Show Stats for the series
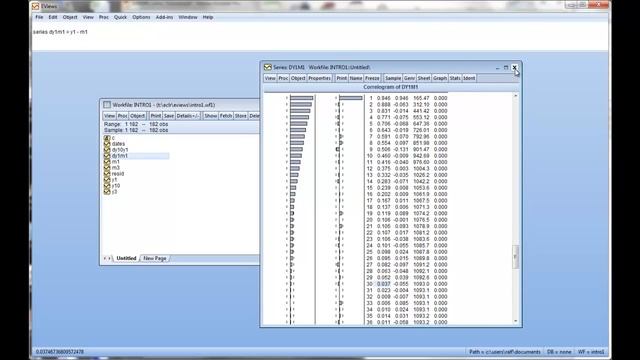 pos(455,78)
